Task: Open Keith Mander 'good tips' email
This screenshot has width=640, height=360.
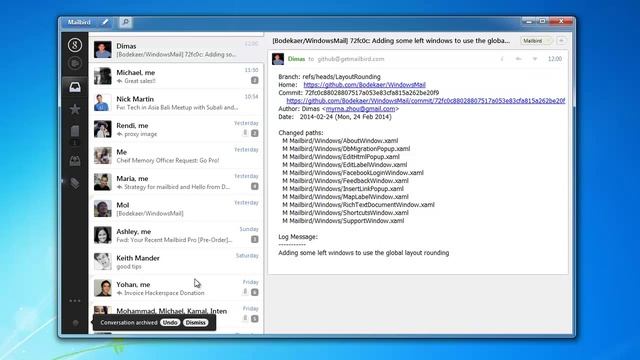Action: (x=176, y=262)
